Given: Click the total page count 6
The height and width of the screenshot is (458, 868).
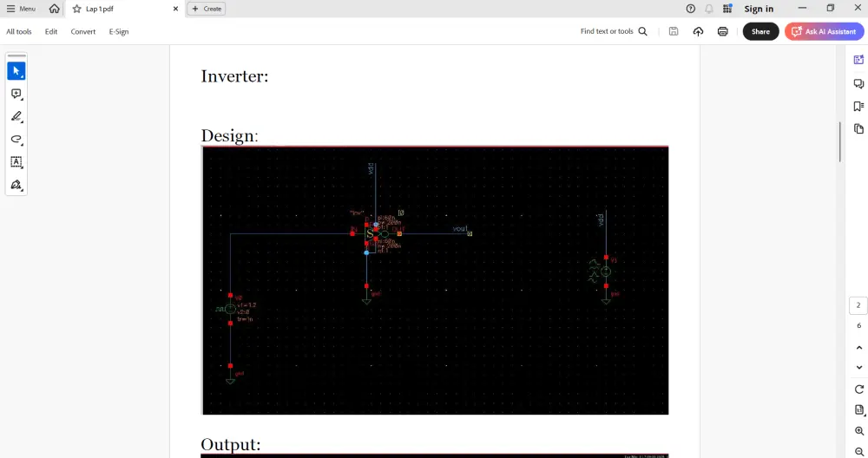Looking at the screenshot, I should click(x=858, y=326).
